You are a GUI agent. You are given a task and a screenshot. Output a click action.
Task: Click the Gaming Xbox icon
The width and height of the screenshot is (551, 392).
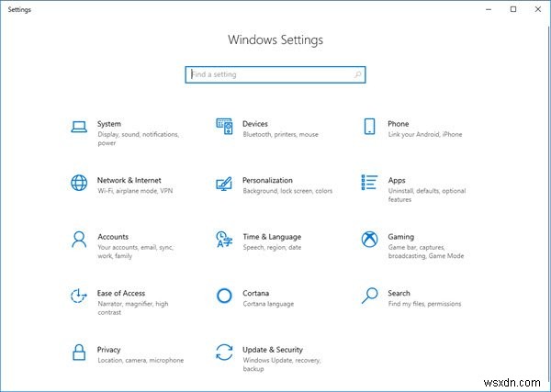click(369, 239)
